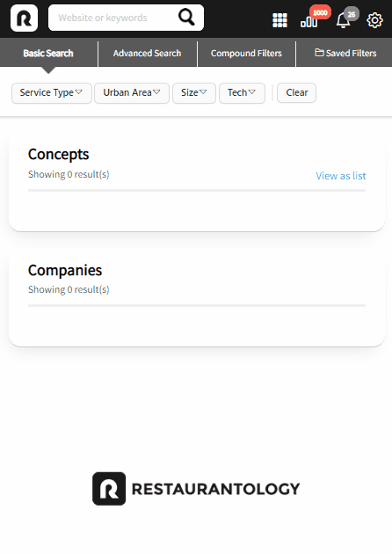Open the settings gear icon
This screenshot has height=554, width=392.
pyautogui.click(x=374, y=20)
